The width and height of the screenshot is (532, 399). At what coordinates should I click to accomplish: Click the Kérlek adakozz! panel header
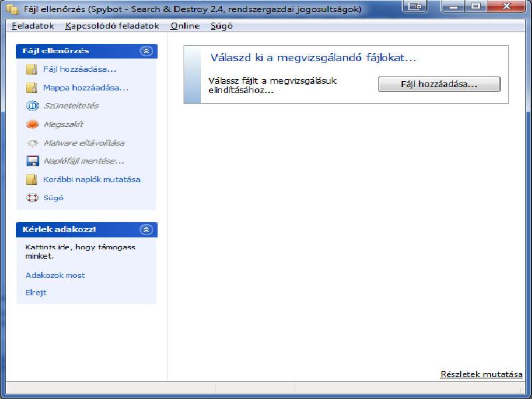point(87,229)
